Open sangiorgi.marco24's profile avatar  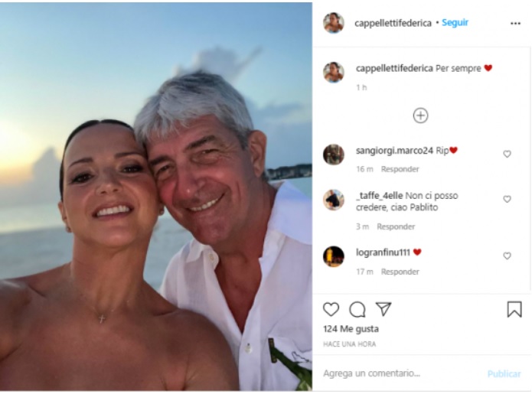point(334,155)
